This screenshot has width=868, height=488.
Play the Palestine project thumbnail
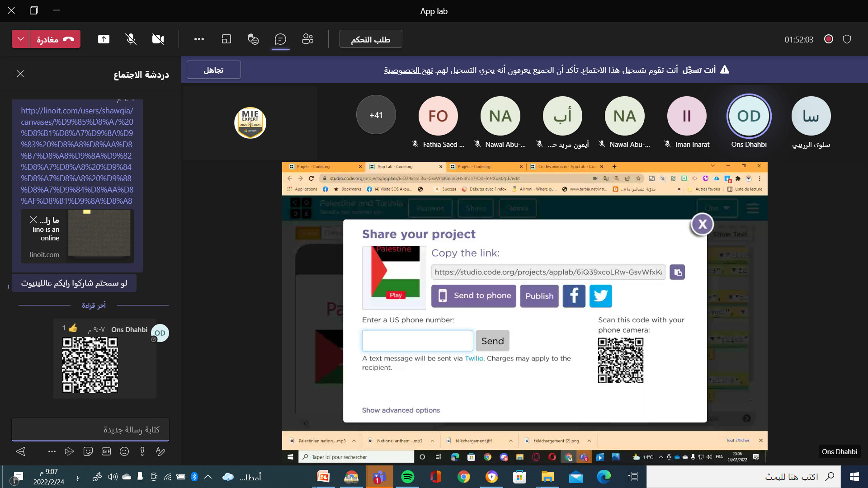click(396, 295)
